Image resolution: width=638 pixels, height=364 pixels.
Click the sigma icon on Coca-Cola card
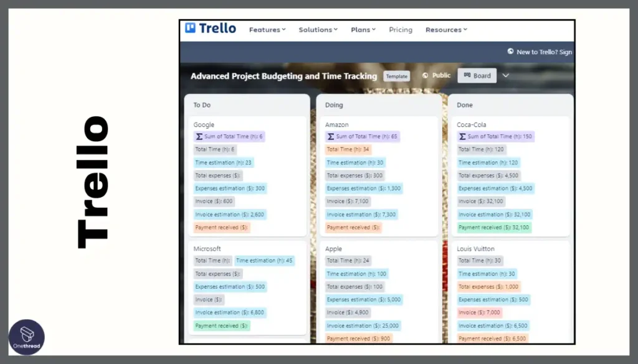pyautogui.click(x=462, y=136)
